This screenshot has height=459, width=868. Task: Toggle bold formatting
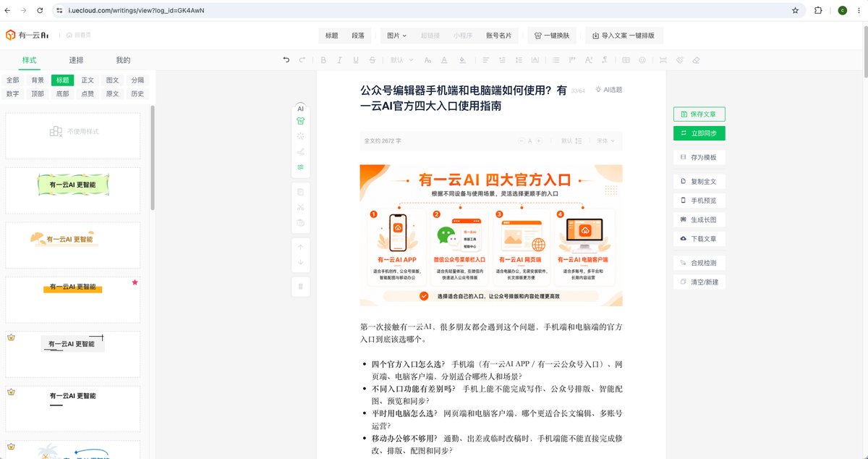(x=323, y=60)
